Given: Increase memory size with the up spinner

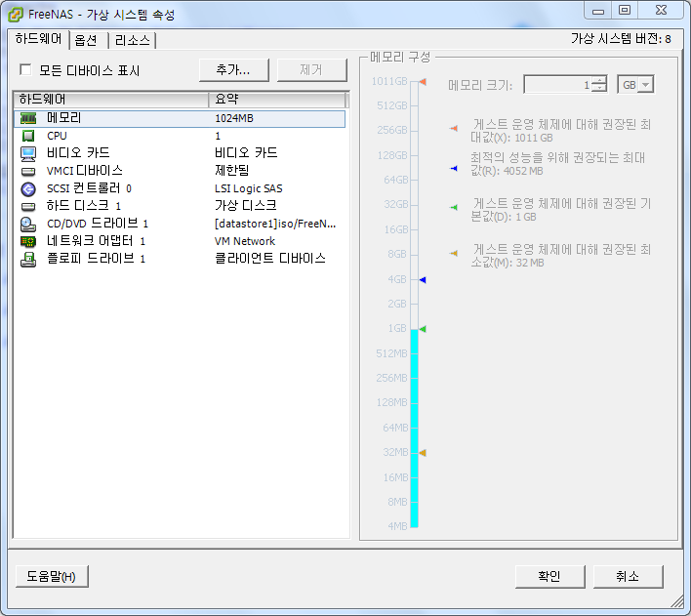Looking at the screenshot, I should (x=599, y=80).
